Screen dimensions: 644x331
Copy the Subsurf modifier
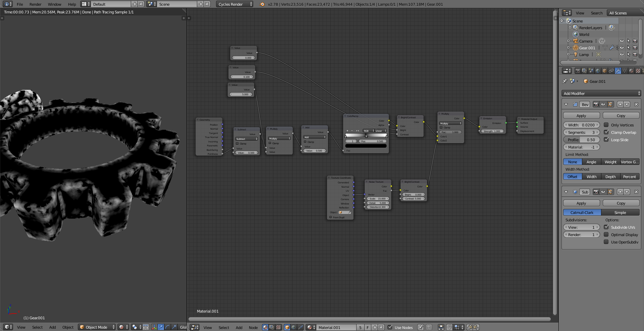point(621,203)
